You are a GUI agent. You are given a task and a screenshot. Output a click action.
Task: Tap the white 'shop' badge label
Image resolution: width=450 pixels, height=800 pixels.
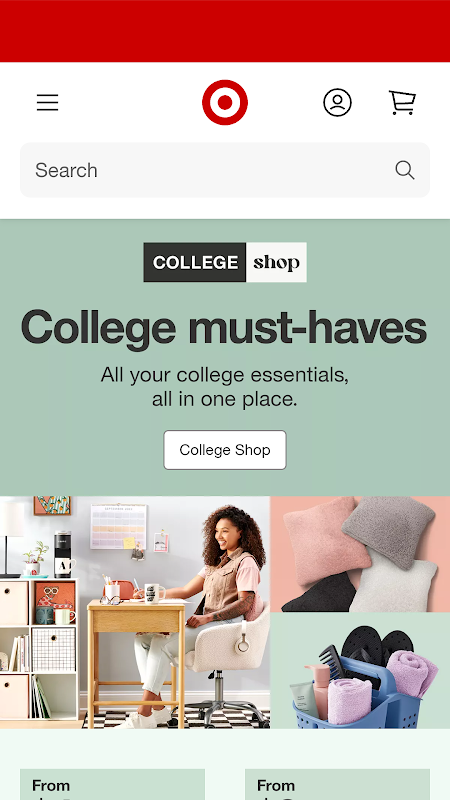click(276, 262)
